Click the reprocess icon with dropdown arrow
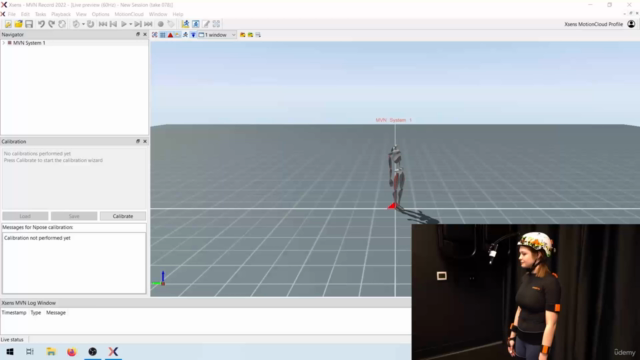The width and height of the screenshot is (640, 360). point(76,24)
